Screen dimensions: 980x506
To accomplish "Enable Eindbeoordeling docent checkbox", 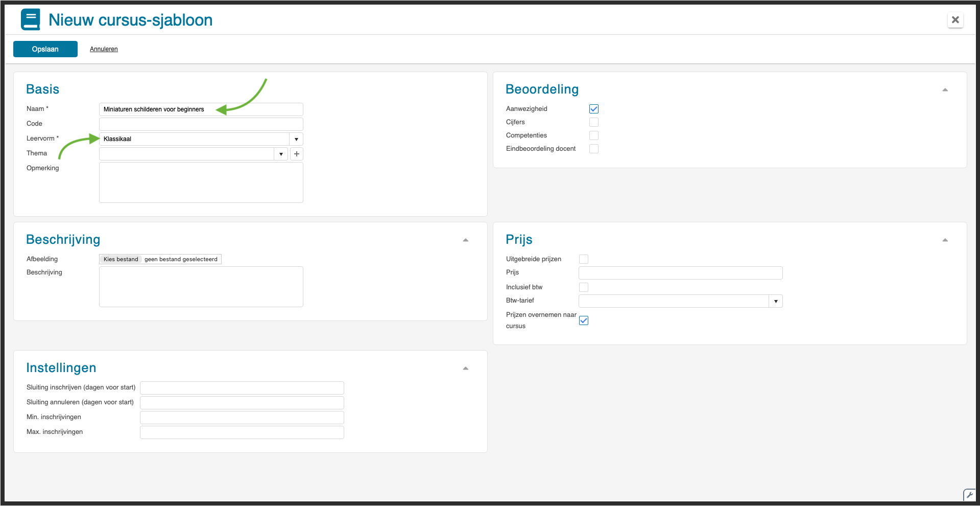I will point(593,149).
